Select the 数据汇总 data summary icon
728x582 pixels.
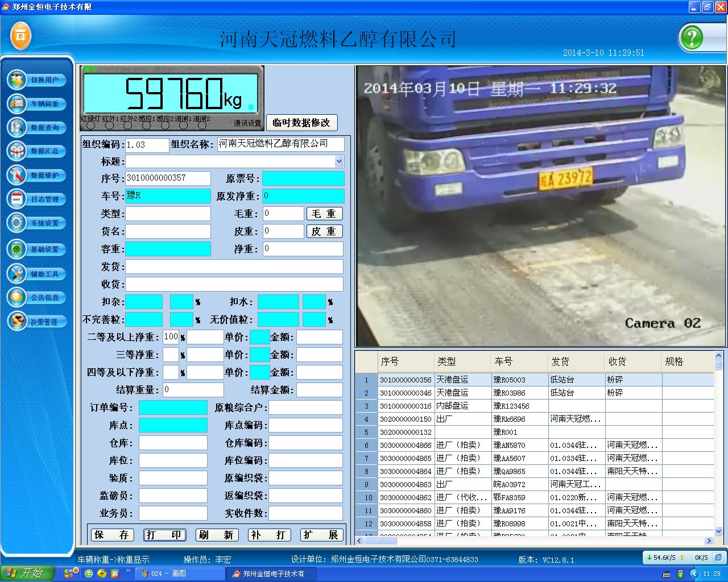point(17,151)
